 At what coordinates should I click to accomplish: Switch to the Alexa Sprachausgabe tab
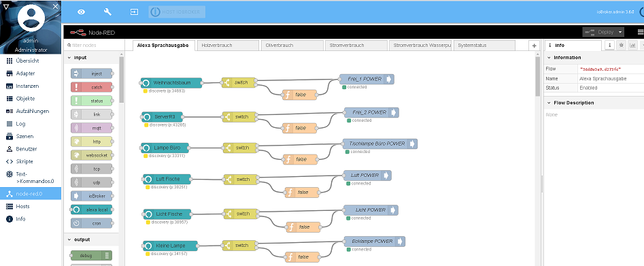pos(163,45)
